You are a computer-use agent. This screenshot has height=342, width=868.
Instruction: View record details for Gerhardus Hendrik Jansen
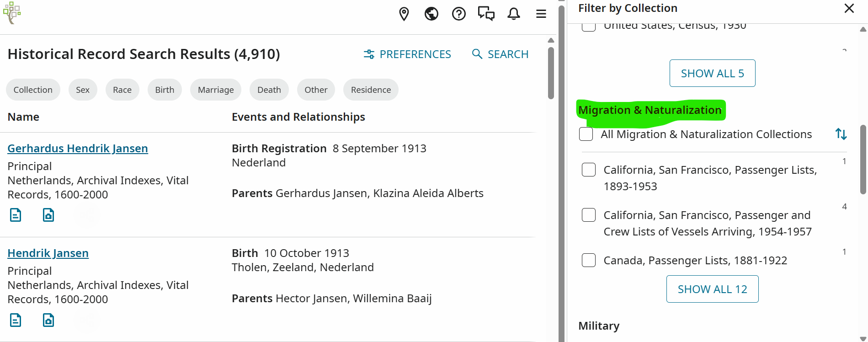pyautogui.click(x=16, y=215)
